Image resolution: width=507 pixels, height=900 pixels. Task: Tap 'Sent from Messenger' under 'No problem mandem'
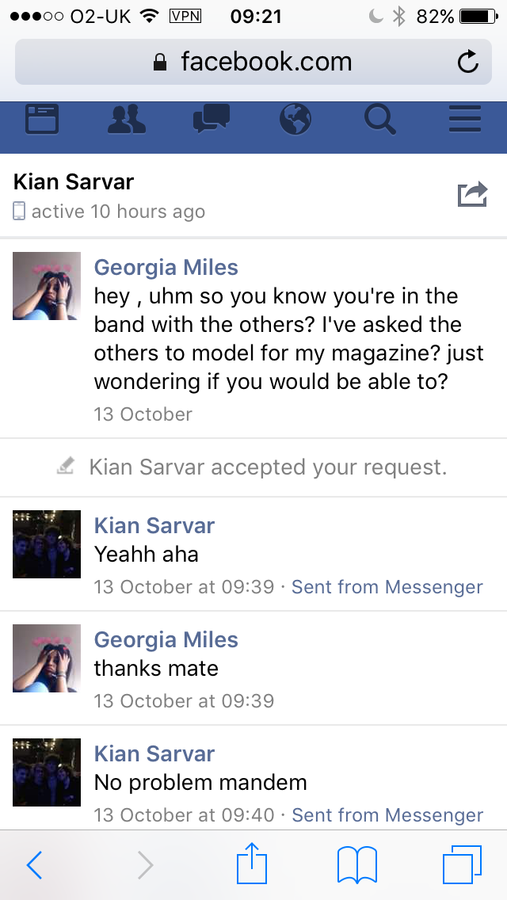[387, 815]
